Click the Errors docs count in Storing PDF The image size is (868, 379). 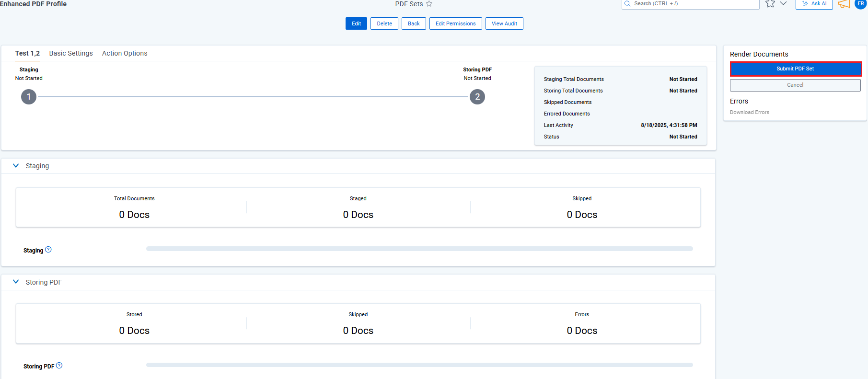pyautogui.click(x=582, y=331)
